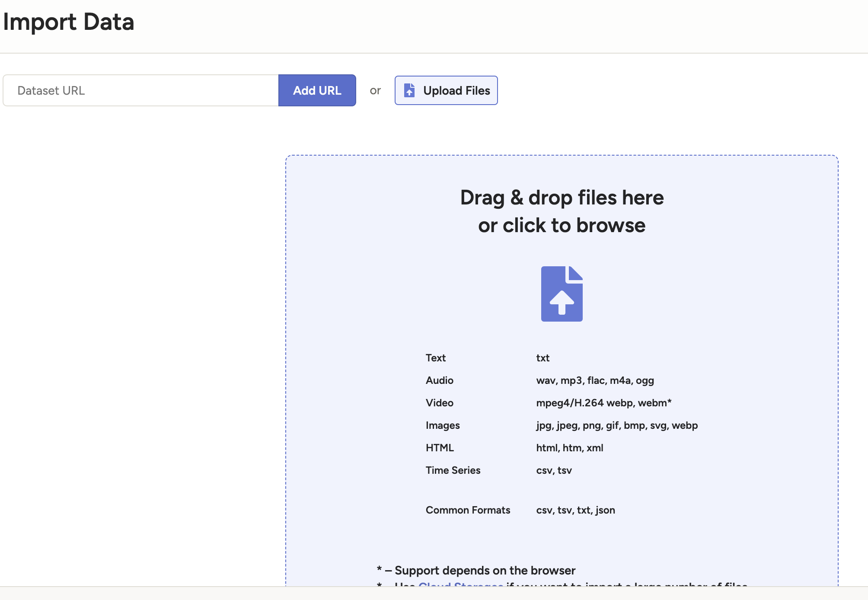Viewport: 868px width, 600px height.
Task: Click the 'Common Formats' label
Action: (x=468, y=510)
